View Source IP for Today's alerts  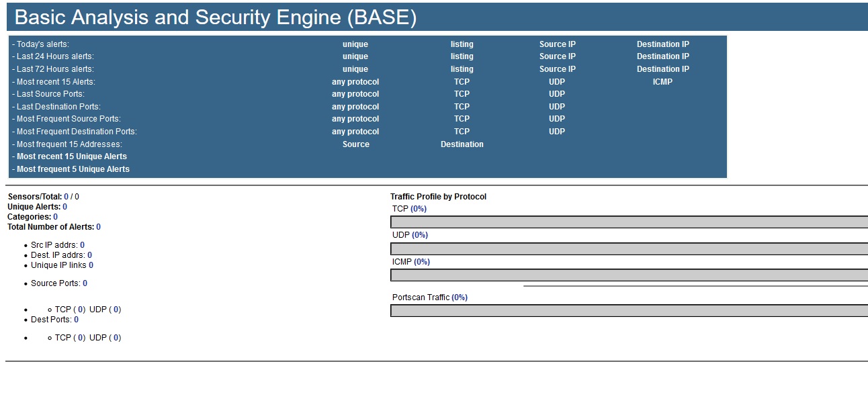(x=558, y=44)
